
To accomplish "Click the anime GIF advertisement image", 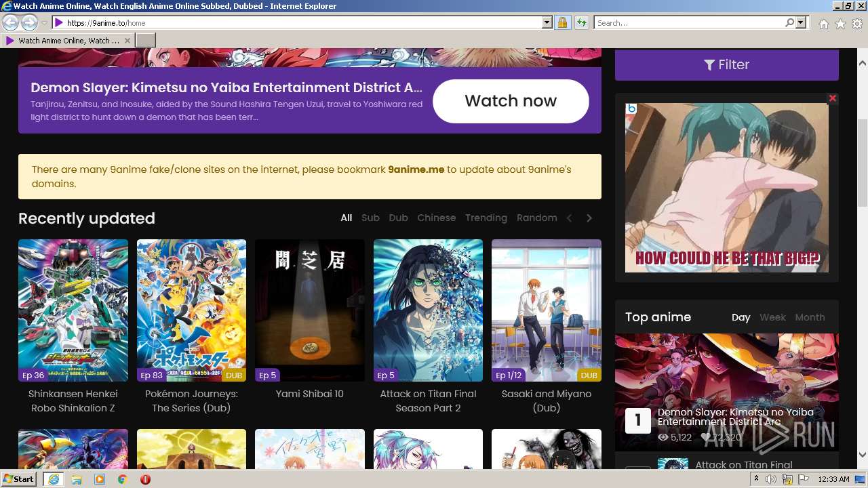I will (727, 188).
